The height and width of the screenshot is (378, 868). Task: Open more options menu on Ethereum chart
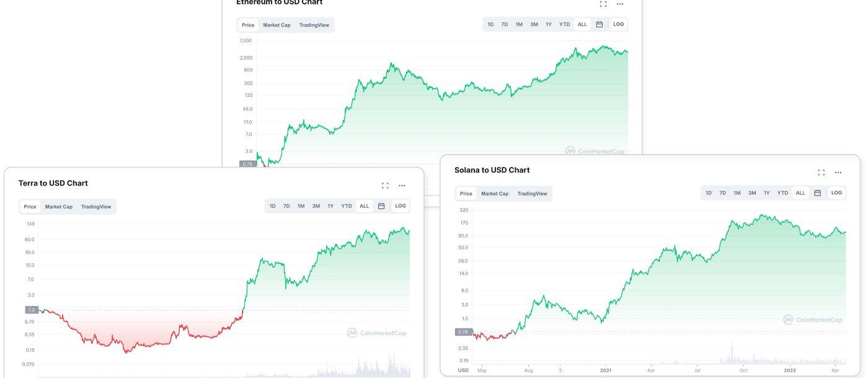(620, 4)
